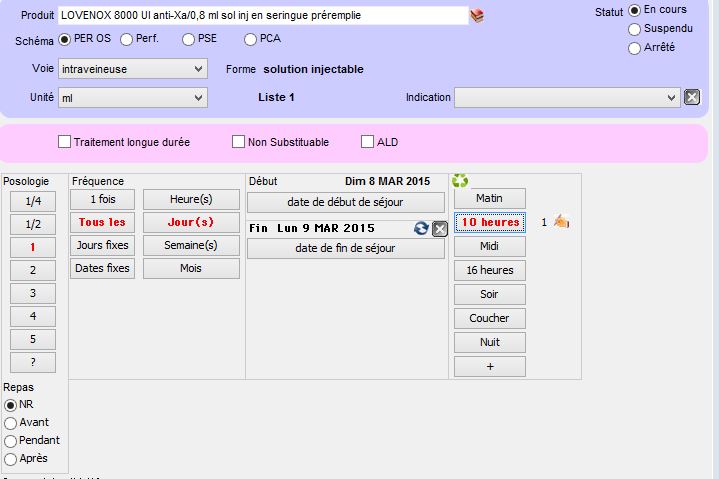Select posologie 1 in red

pos(33,247)
